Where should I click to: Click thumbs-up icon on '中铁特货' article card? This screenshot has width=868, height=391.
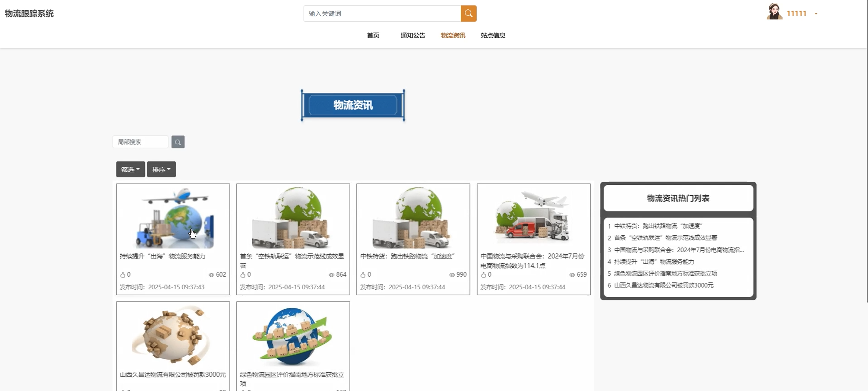pos(363,275)
